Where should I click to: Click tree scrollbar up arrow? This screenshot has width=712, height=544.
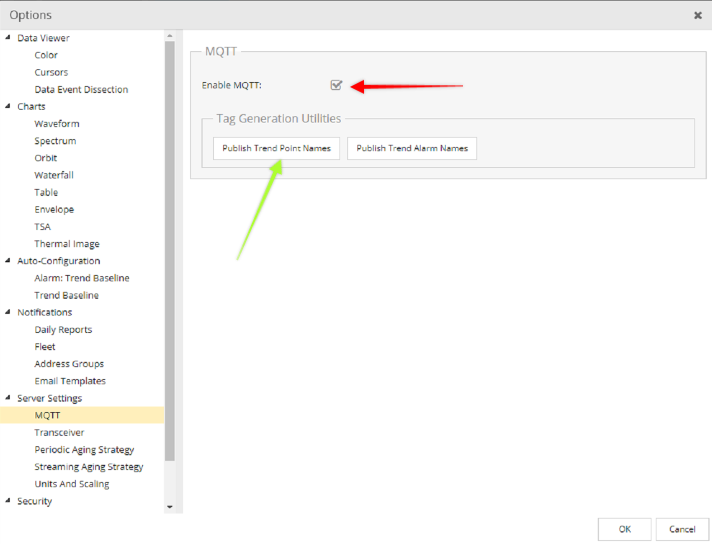170,35
